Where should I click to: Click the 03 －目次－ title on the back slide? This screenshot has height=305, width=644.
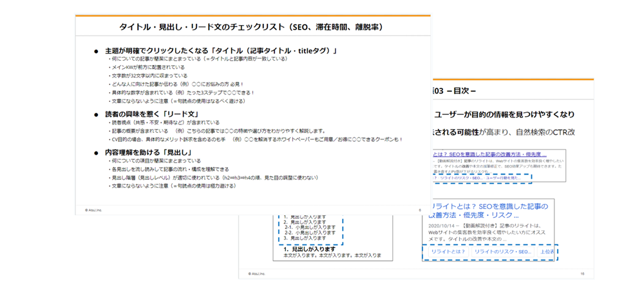click(453, 92)
